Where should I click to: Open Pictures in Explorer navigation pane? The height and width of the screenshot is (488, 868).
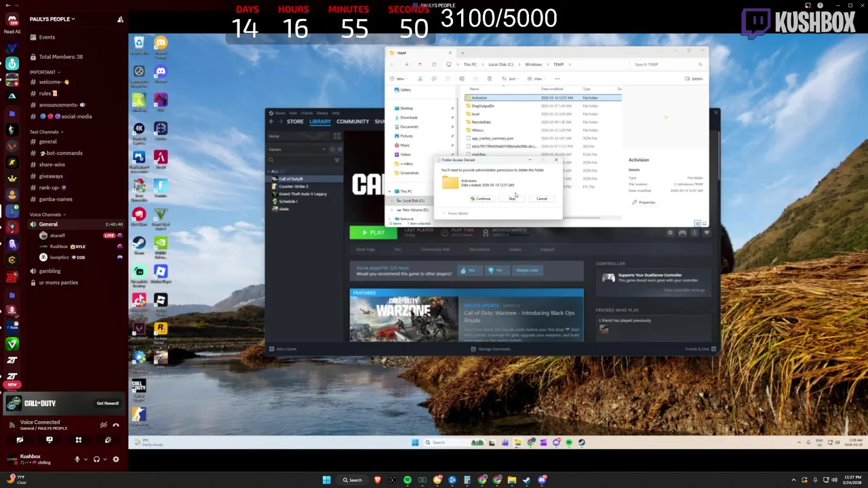[x=407, y=136]
